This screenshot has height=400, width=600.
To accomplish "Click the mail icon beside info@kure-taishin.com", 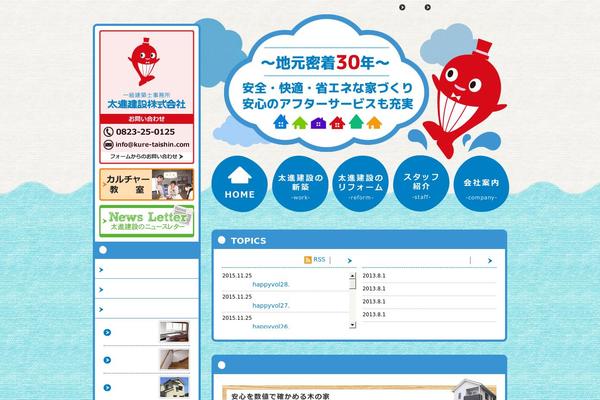I will click(x=108, y=145).
